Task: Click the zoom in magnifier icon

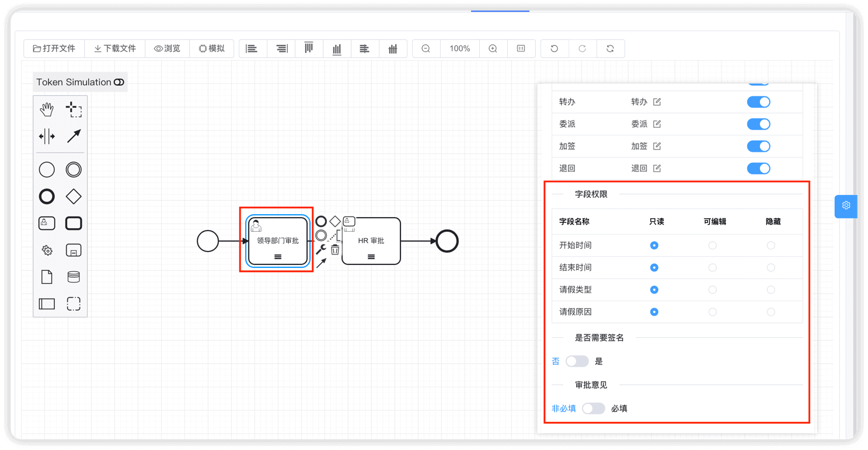Action: click(493, 48)
